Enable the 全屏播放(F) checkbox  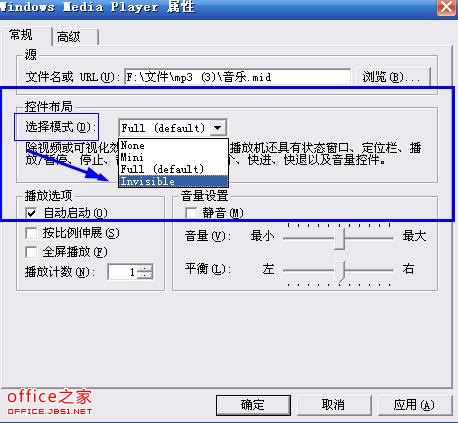pyautogui.click(x=31, y=252)
